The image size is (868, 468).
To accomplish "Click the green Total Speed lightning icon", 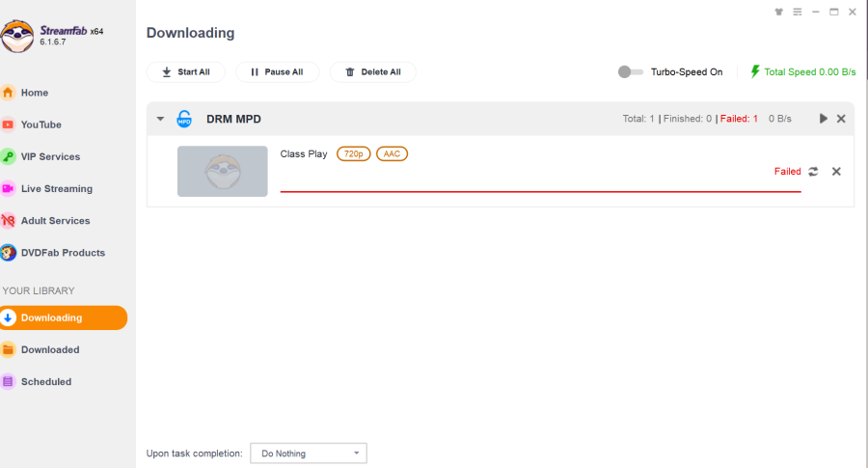I will coord(754,71).
